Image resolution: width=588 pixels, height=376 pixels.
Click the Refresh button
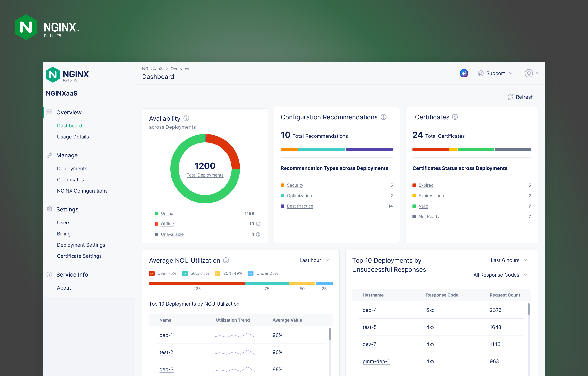coord(521,97)
